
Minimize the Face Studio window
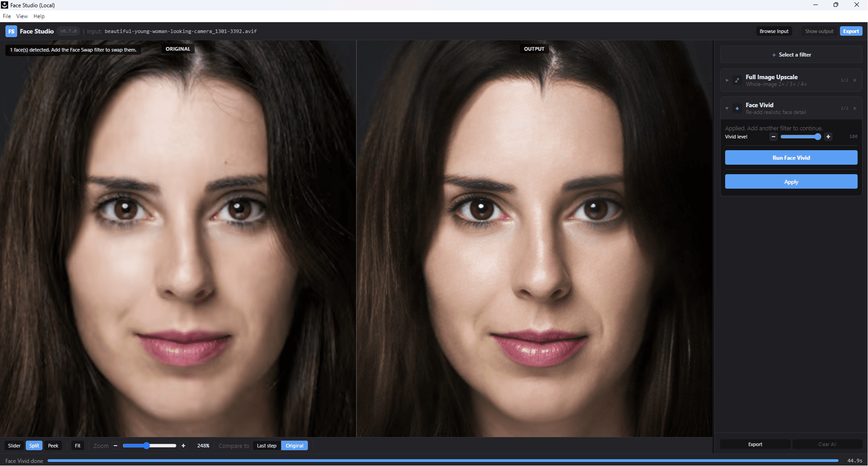[816, 5]
